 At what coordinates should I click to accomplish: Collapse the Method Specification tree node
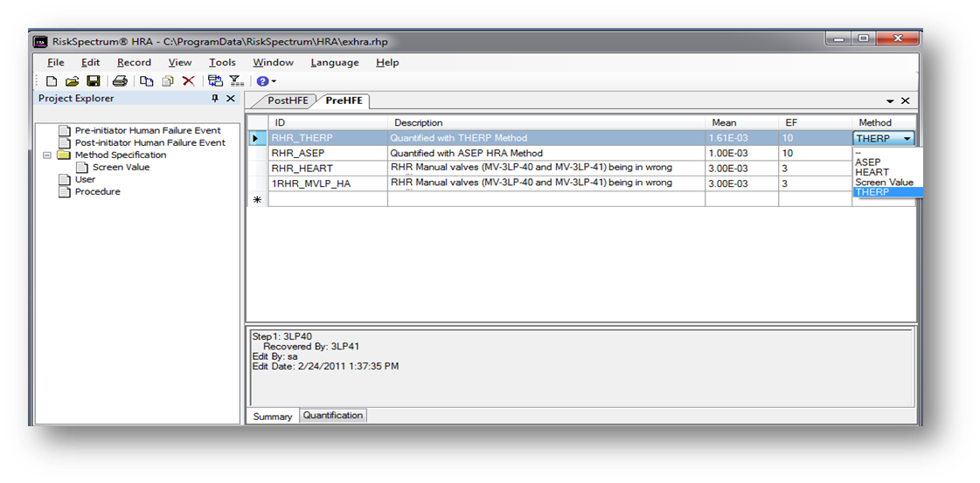47,155
